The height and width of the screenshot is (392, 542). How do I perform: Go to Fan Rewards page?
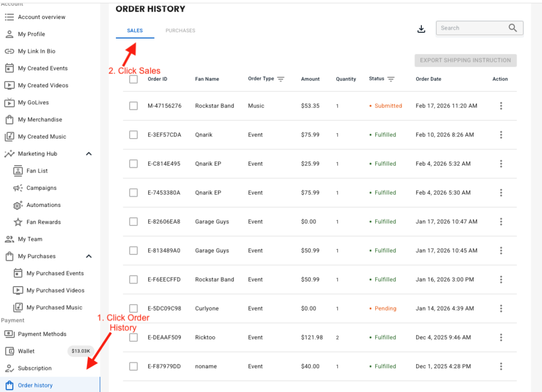click(x=43, y=222)
